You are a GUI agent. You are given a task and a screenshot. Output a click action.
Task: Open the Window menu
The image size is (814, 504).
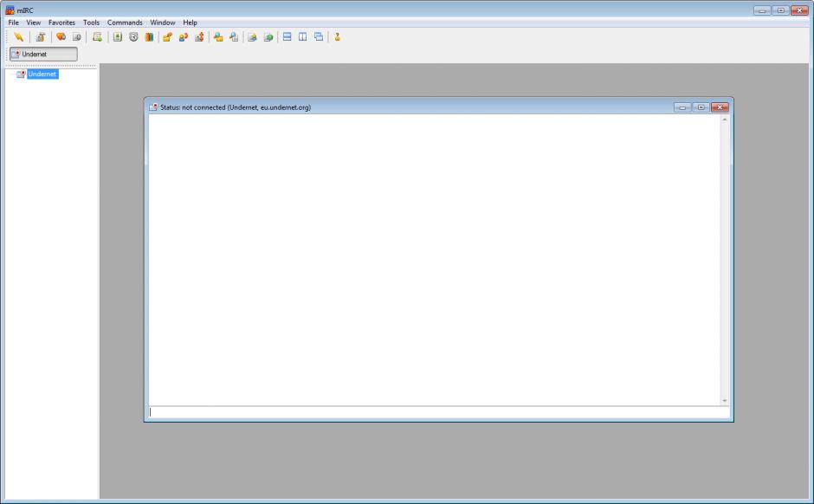(163, 23)
